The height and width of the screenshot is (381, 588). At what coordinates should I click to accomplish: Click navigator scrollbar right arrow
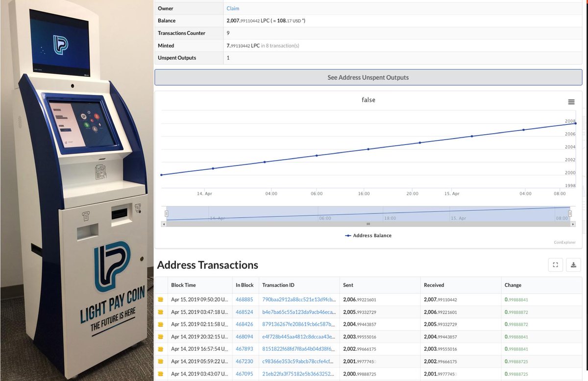click(573, 224)
